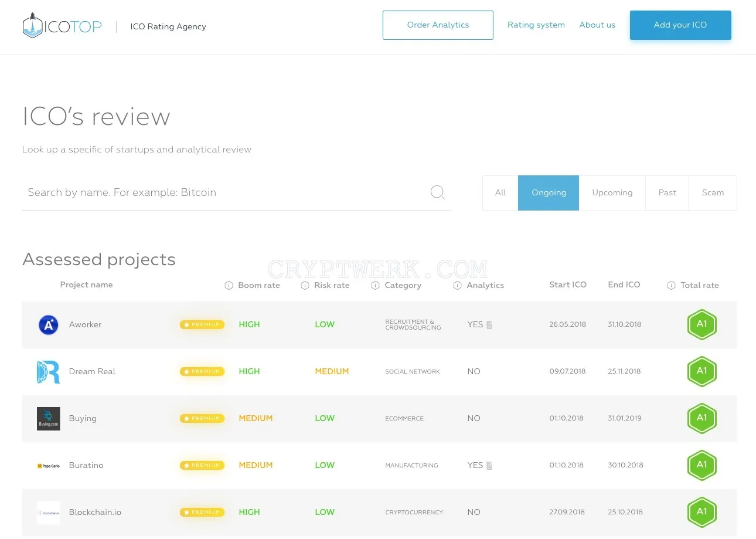The image size is (756, 539).
Task: Click Dream Real's Social Network category
Action: coord(413,372)
